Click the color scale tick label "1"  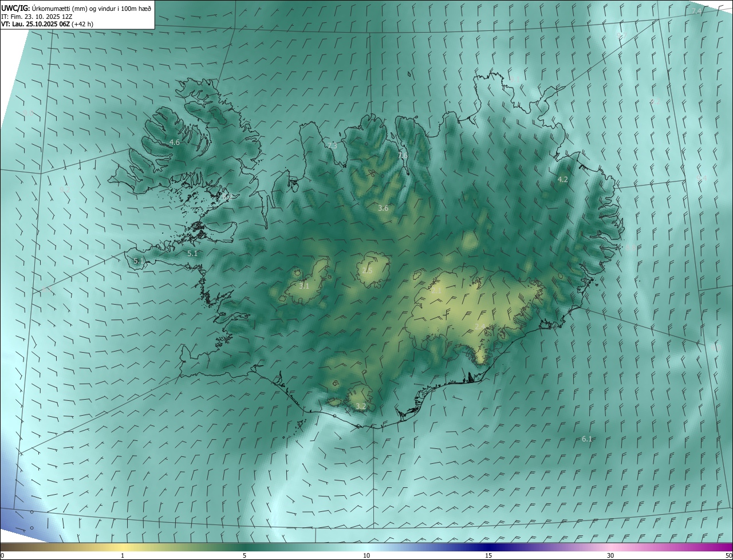pos(123,556)
